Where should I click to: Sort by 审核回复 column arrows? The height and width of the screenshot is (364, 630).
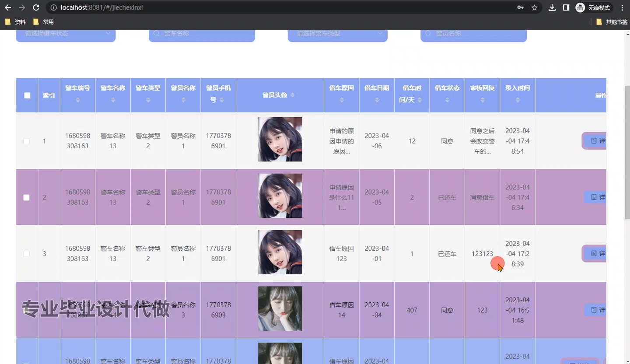click(x=483, y=100)
